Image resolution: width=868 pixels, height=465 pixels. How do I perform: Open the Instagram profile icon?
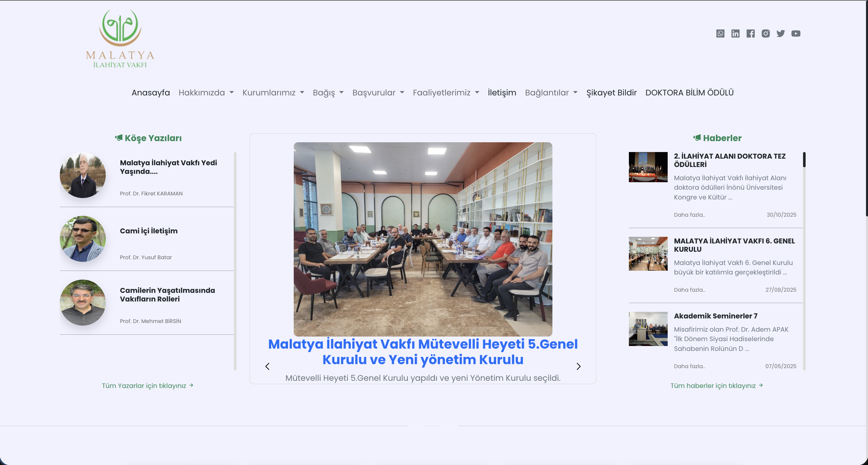pyautogui.click(x=766, y=33)
